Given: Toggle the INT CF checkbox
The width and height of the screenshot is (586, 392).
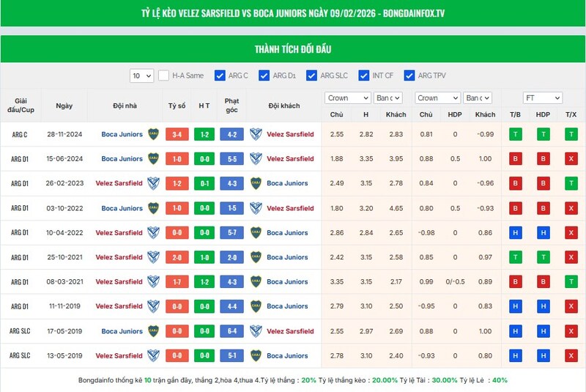Looking at the screenshot, I should click(363, 75).
